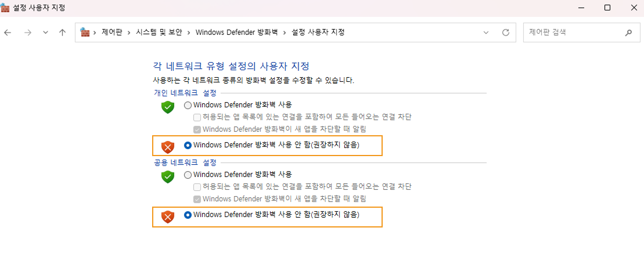Toggle block all incoming connections for 개인 네트워크
644x271 pixels.
197,117
